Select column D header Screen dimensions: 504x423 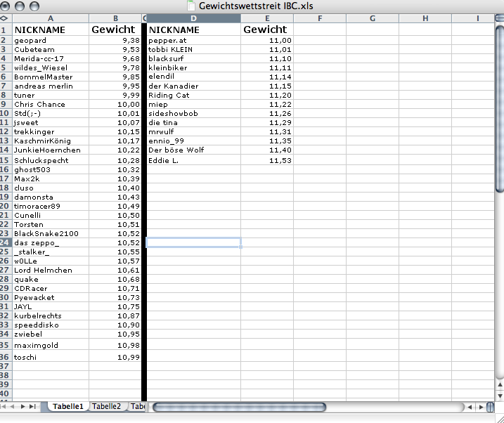pos(193,18)
